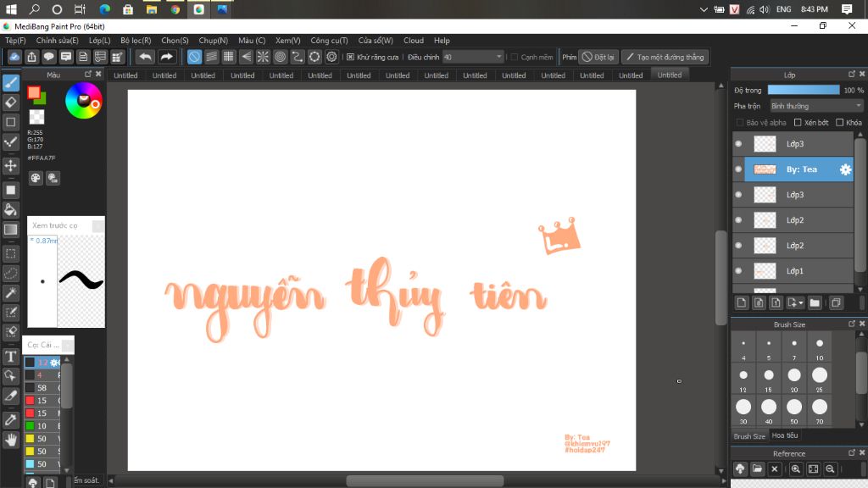Add a new layer icon in layer panel
The height and width of the screenshot is (488, 868).
pos(742,302)
